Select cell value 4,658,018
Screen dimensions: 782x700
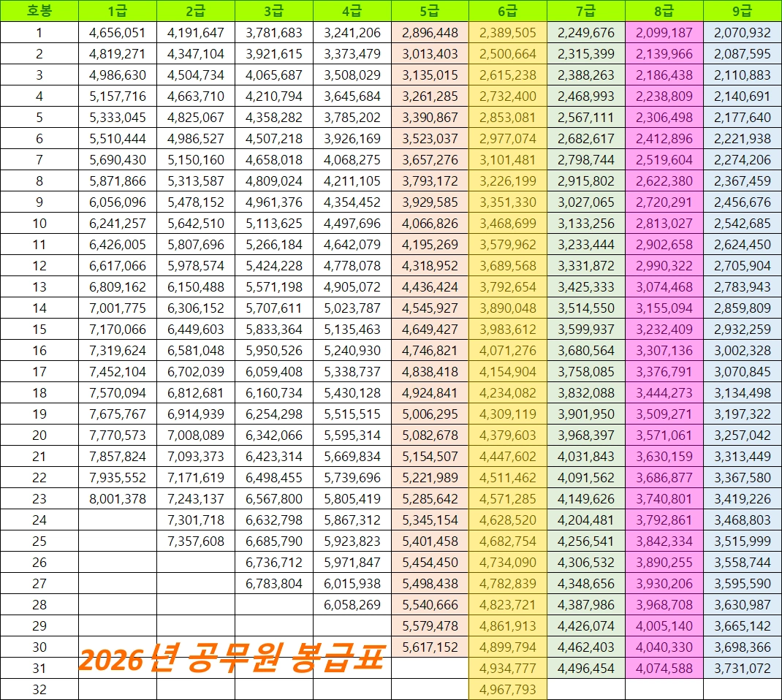point(274,160)
